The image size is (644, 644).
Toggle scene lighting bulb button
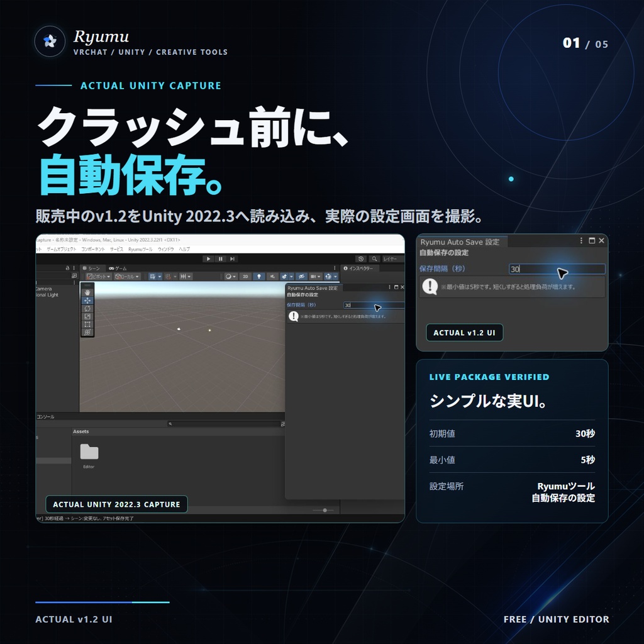[x=258, y=277]
